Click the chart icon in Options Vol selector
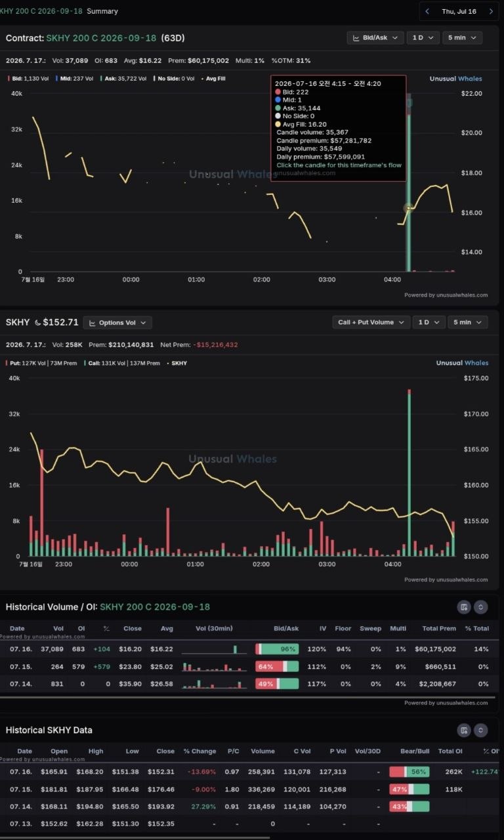This screenshot has width=504, height=840. [93, 323]
